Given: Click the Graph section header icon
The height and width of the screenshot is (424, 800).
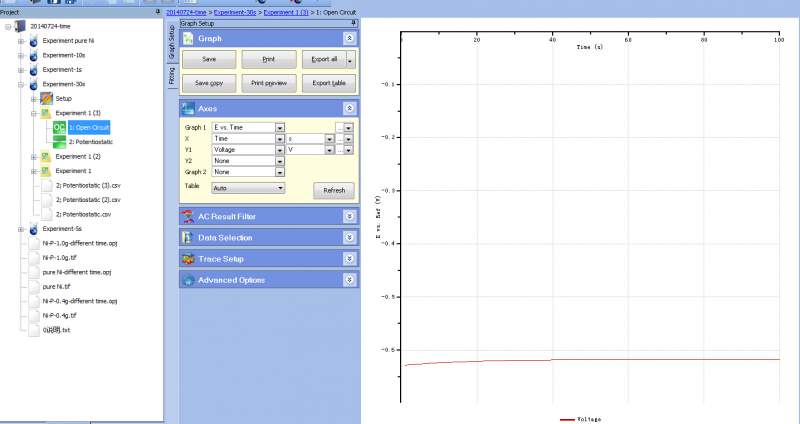Looking at the screenshot, I should tap(188, 38).
